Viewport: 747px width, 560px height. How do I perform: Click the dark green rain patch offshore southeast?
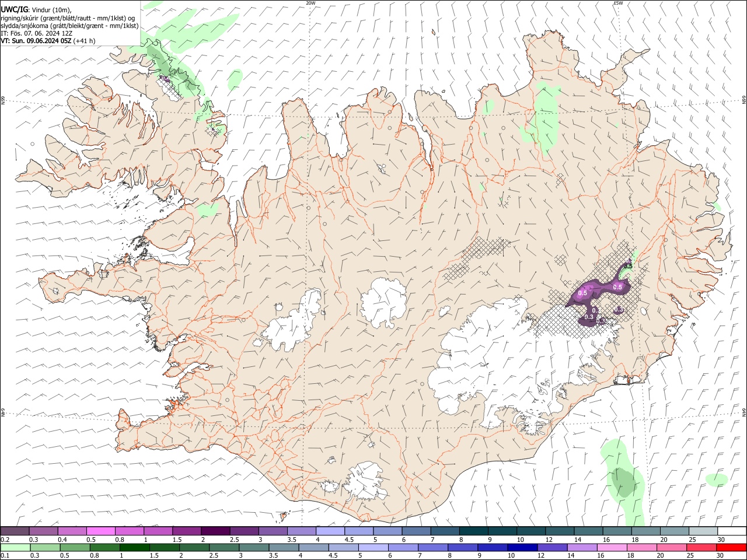pyautogui.click(x=624, y=483)
